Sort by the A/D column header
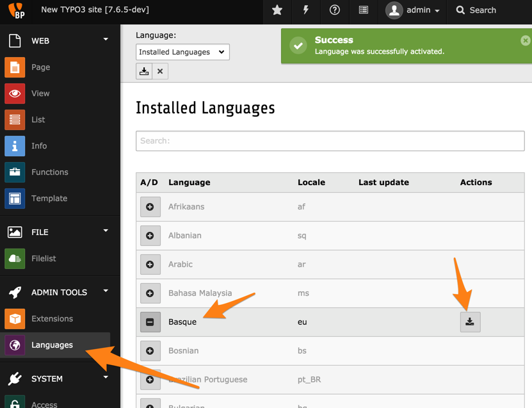The height and width of the screenshot is (408, 532). (149, 183)
